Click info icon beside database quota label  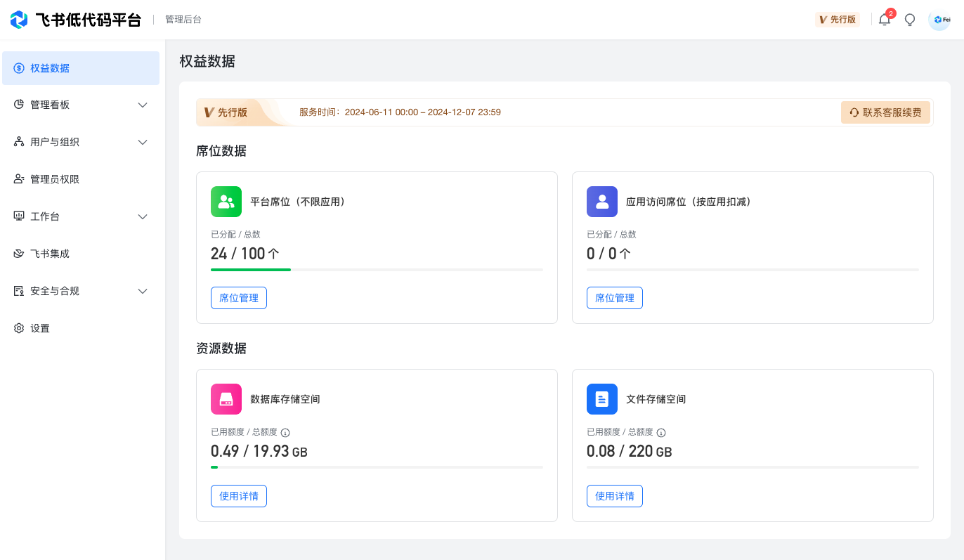(x=285, y=433)
